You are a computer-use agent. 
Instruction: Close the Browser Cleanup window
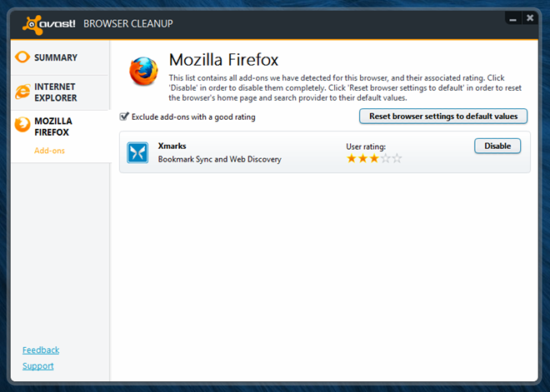[x=530, y=18]
